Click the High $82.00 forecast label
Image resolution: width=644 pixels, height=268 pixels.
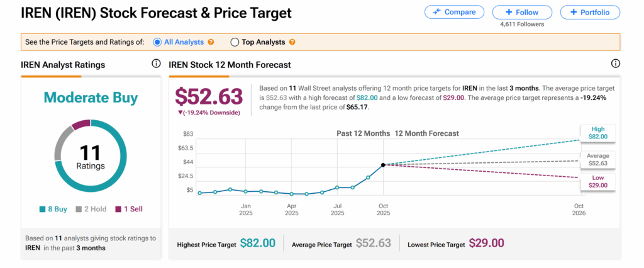point(598,133)
